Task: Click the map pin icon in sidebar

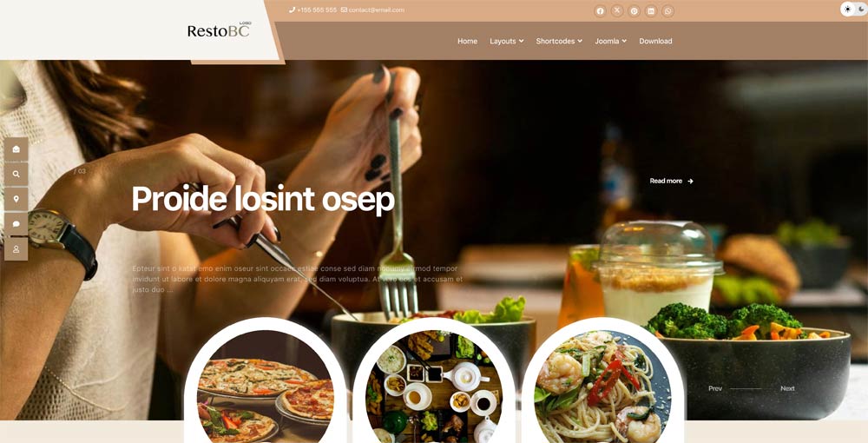Action: [16, 199]
